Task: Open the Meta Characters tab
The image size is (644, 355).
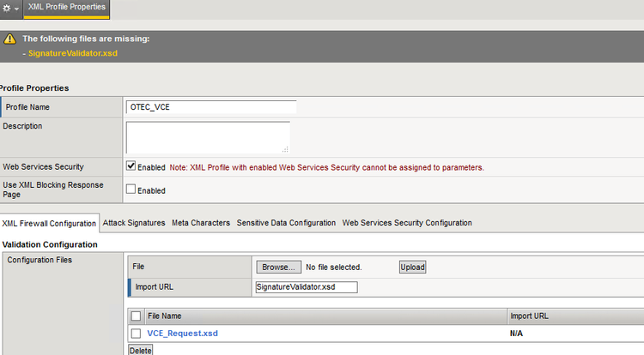Action: click(201, 223)
